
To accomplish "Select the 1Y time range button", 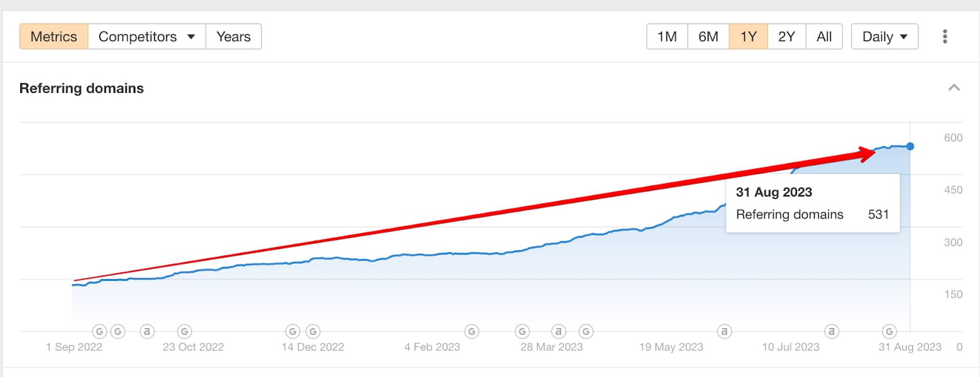I will tap(748, 37).
